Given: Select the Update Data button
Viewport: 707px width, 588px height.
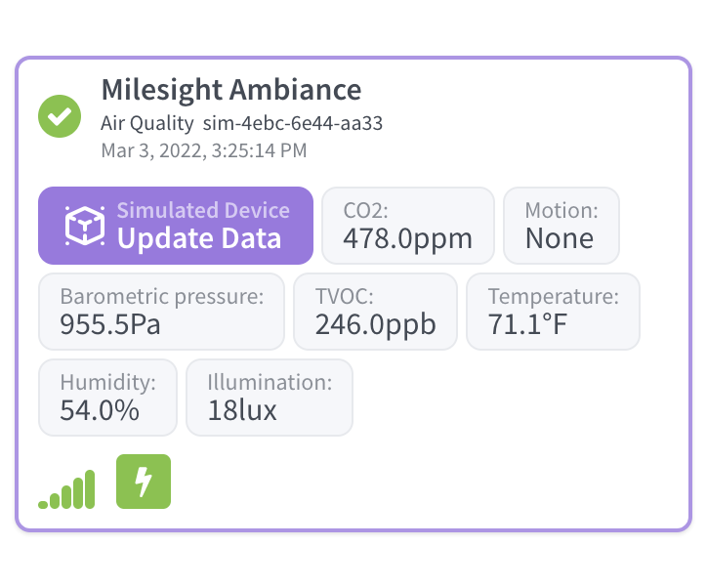Looking at the screenshot, I should [x=176, y=226].
